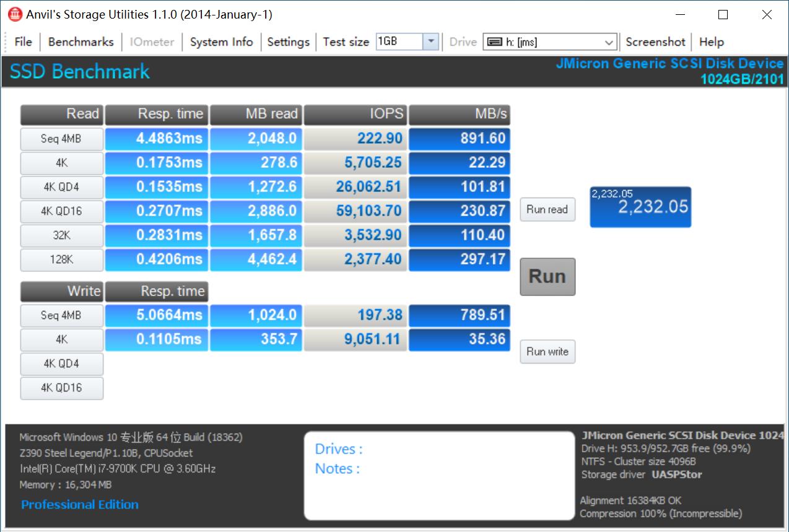Screen dimensions: 789x532
Task: Maximize the Anvil's Storage Utilities window
Action: pyautogui.click(x=723, y=15)
